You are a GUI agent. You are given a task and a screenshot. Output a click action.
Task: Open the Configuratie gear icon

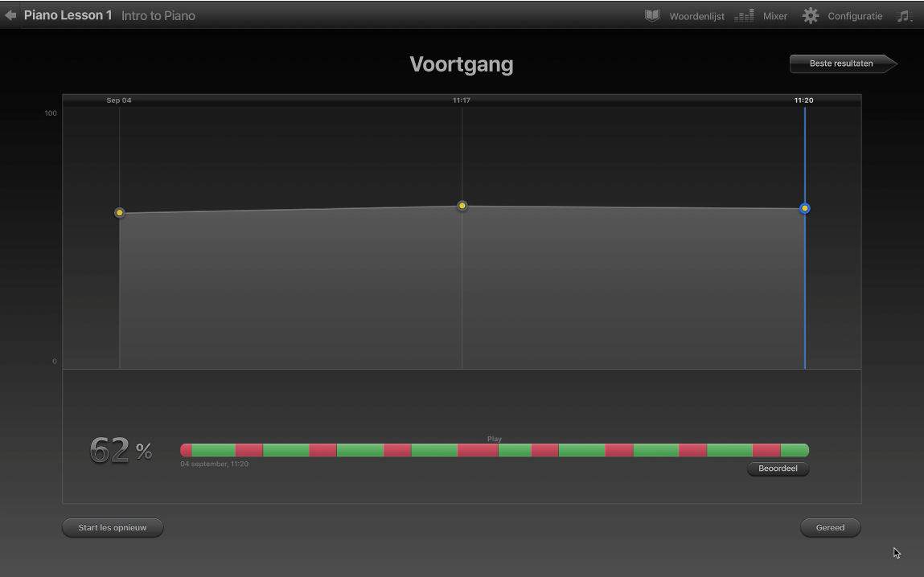[x=811, y=16]
